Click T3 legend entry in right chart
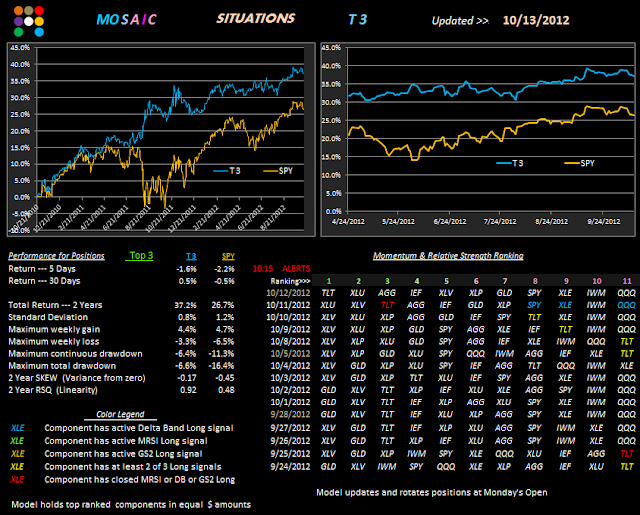Screen dimensions: 640x515 [510, 163]
